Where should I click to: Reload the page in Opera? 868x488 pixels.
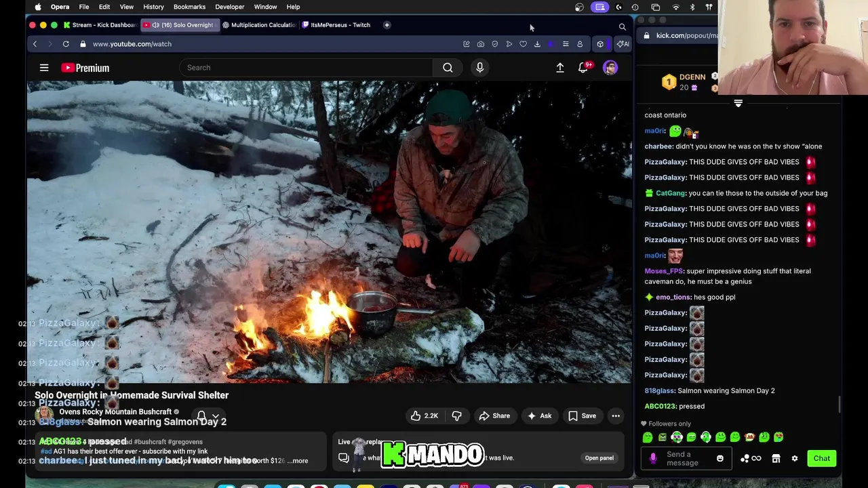tap(66, 44)
